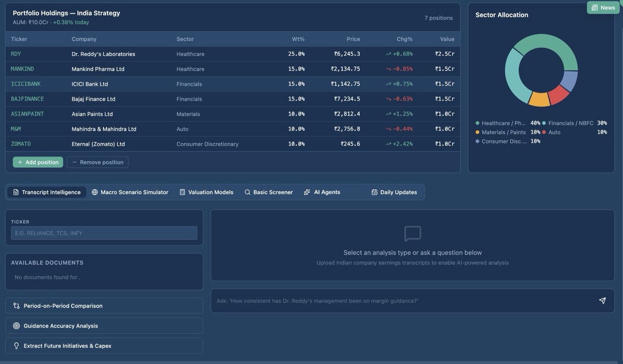The image size is (623, 364).
Task: Click the lightbulb icon beside Extract Future Initiatives
Action: point(17,346)
